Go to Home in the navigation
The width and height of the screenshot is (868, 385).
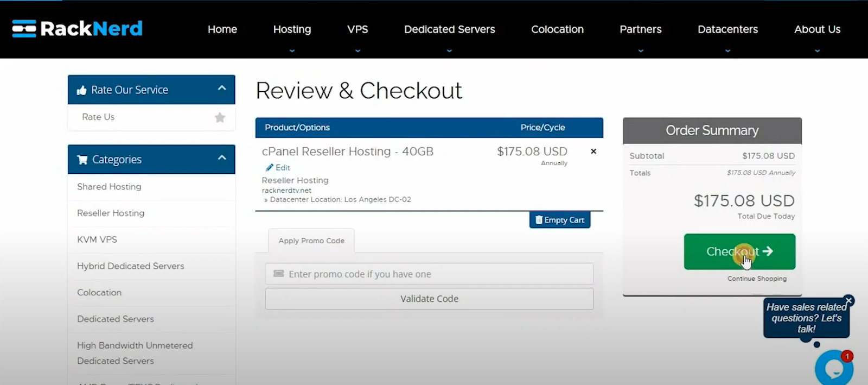point(222,29)
